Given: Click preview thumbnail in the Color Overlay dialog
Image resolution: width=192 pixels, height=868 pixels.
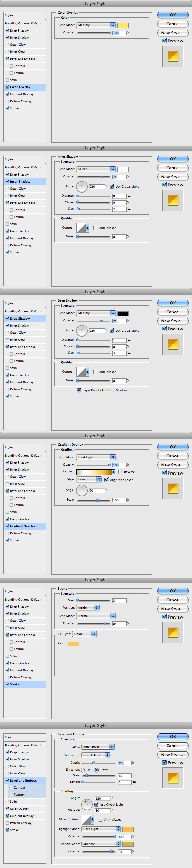Looking at the screenshot, I should pyautogui.click(x=173, y=56).
